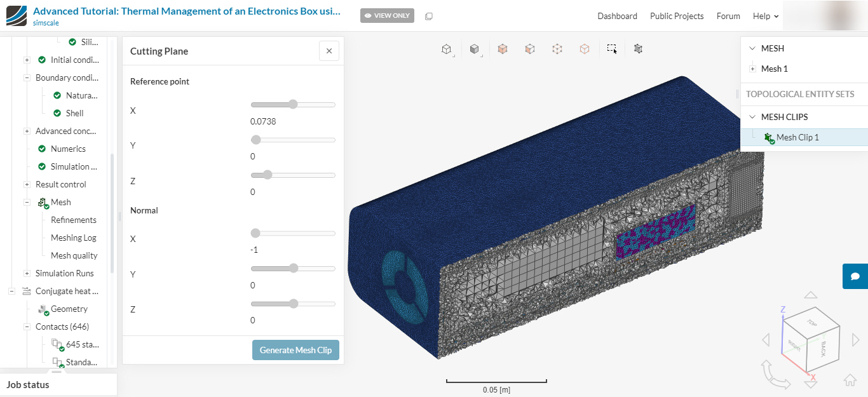Close the Cutting Plane panel

tap(329, 51)
